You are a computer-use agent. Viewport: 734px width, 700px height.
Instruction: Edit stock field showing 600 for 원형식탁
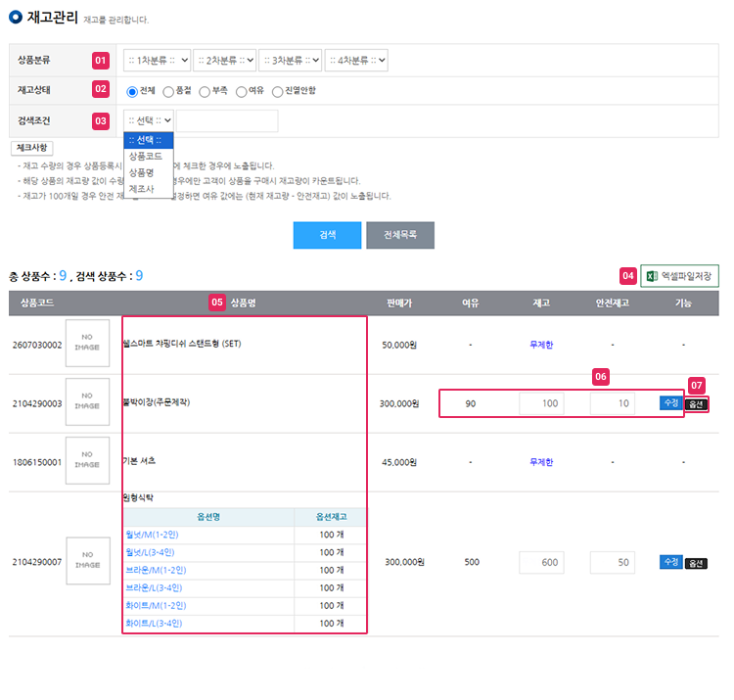click(541, 562)
